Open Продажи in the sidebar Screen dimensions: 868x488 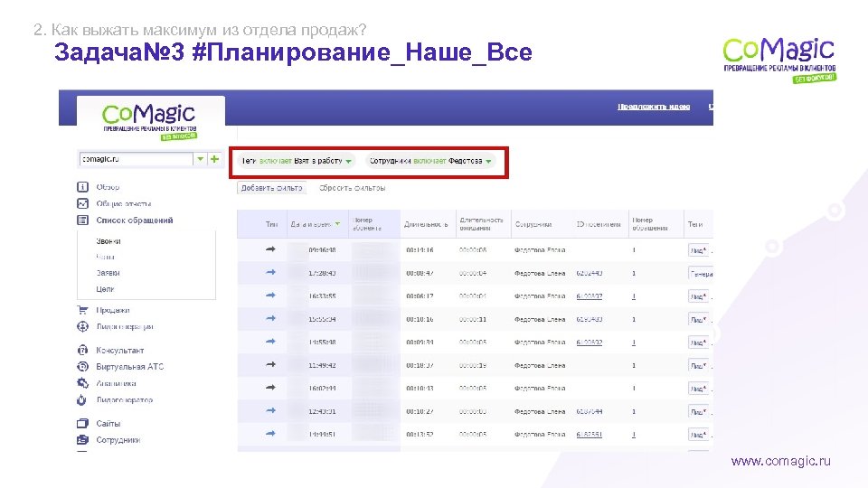point(113,310)
